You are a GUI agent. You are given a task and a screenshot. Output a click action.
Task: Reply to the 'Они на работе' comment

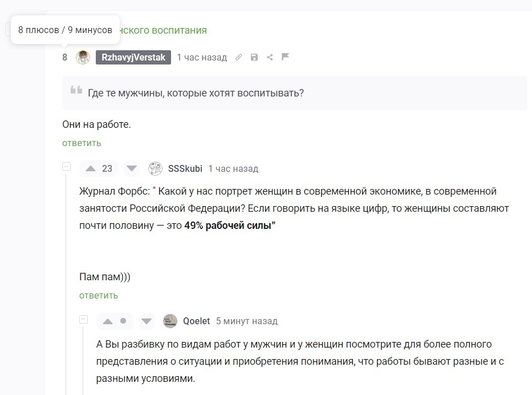tap(82, 143)
